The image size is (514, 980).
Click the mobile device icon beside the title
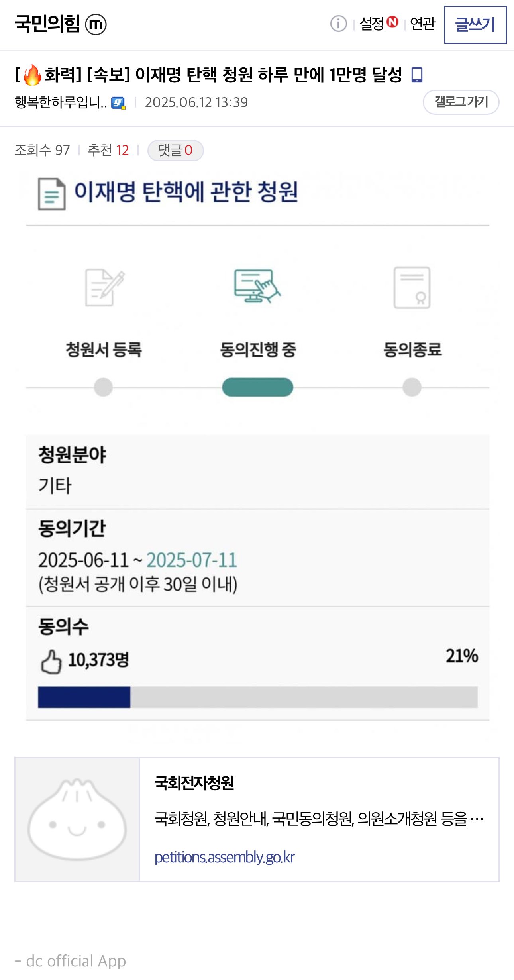click(x=417, y=75)
